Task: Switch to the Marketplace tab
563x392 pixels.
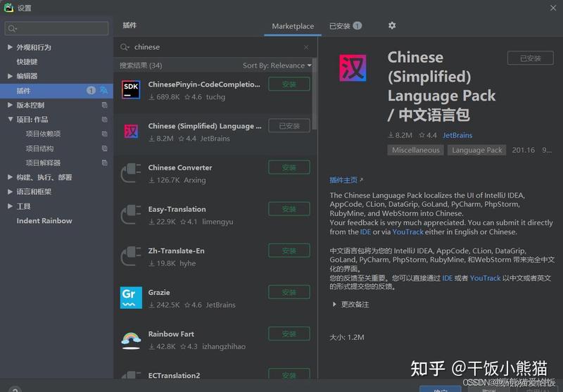Action: click(x=293, y=26)
